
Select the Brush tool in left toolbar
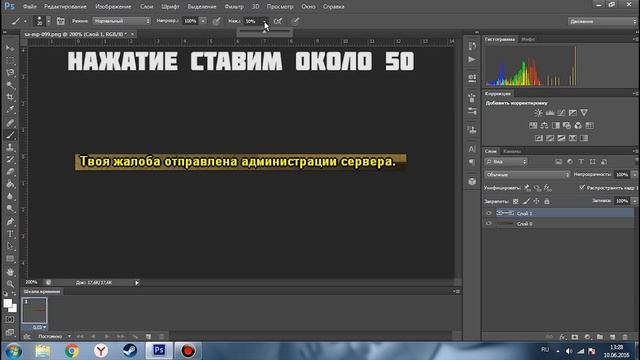click(x=10, y=135)
